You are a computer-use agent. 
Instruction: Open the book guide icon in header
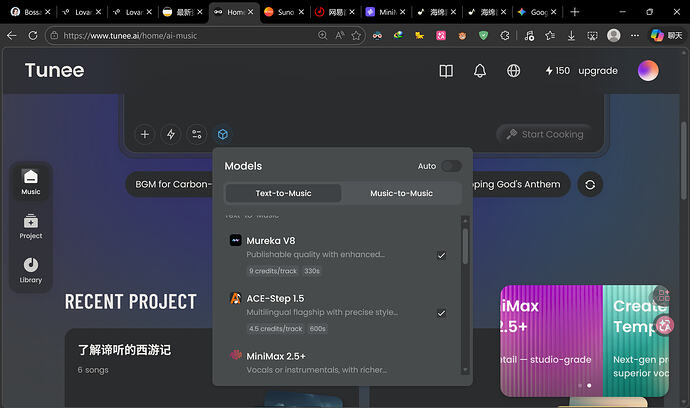point(446,71)
